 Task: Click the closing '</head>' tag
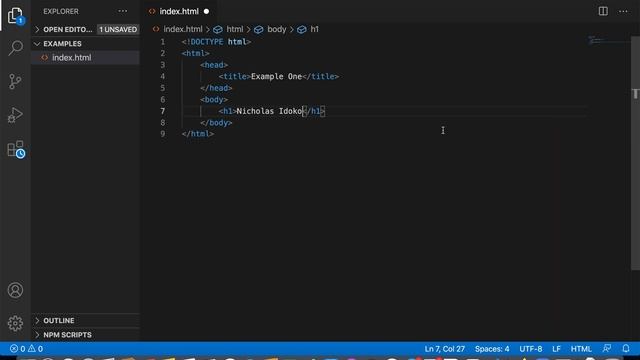pos(216,88)
